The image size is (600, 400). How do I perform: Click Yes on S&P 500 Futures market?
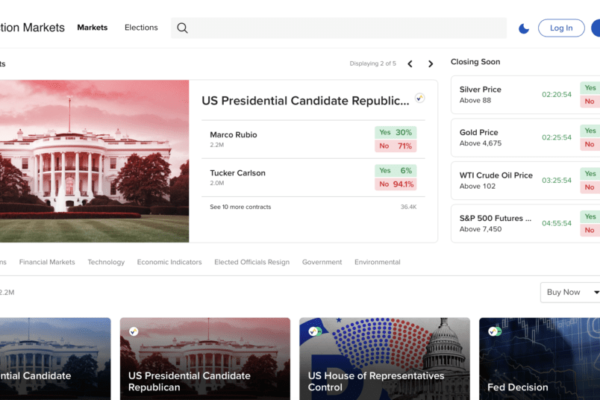590,217
